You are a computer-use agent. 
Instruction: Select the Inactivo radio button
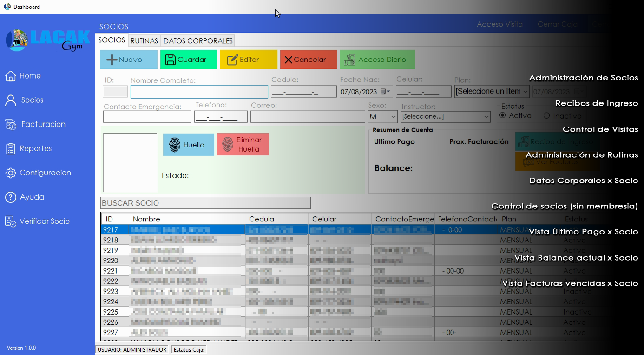click(x=546, y=116)
